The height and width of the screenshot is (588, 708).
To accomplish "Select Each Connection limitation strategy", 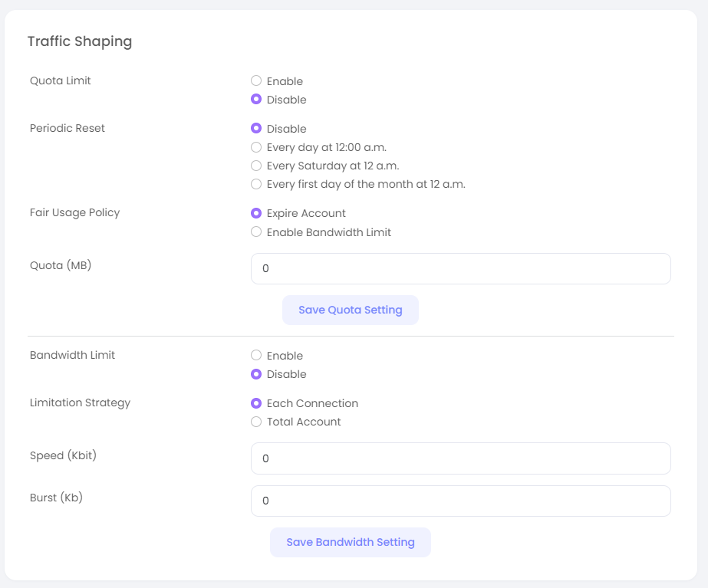I will [256, 403].
